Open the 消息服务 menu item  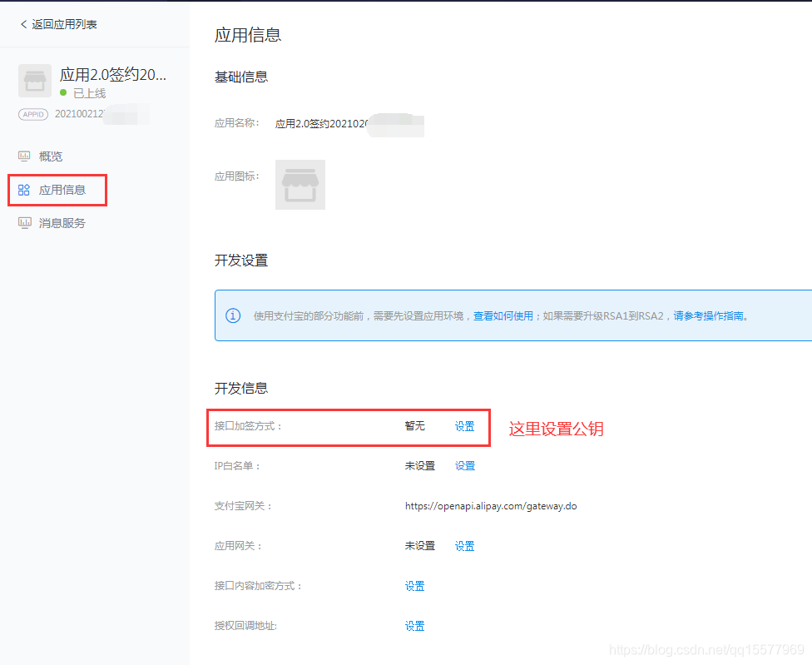coord(62,223)
